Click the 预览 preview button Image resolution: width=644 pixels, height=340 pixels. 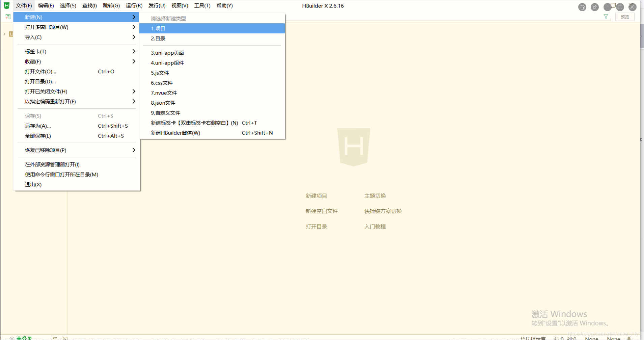pyautogui.click(x=625, y=17)
